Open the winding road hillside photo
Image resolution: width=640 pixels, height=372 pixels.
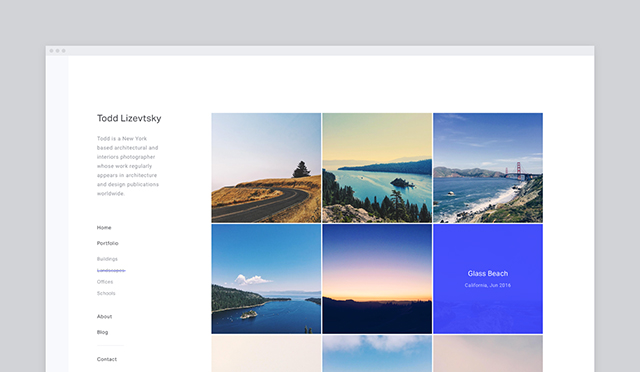[266, 168]
